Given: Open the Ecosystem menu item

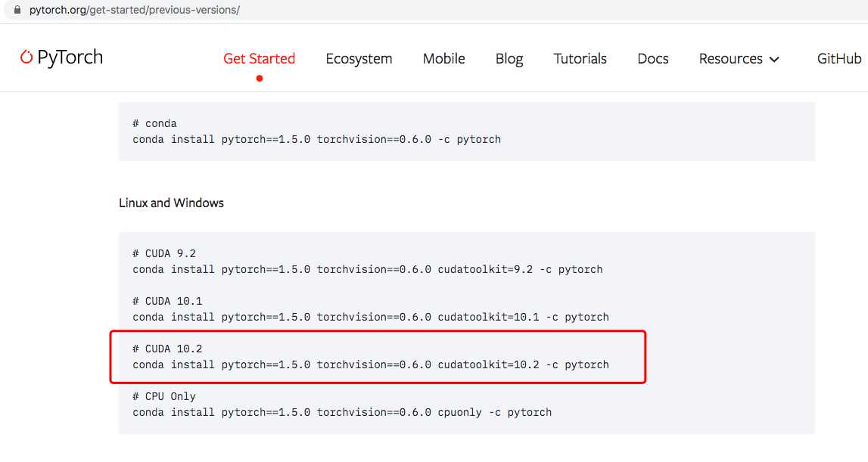Looking at the screenshot, I should [359, 59].
